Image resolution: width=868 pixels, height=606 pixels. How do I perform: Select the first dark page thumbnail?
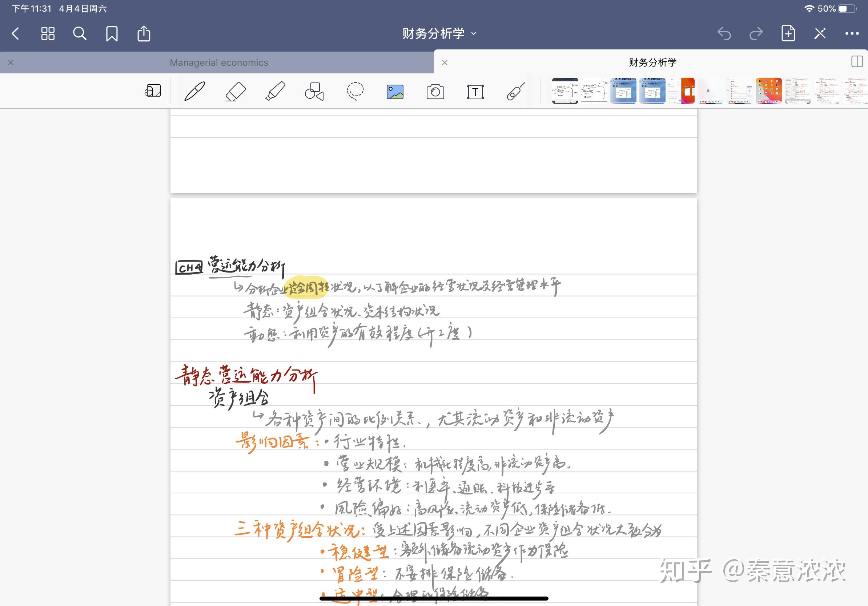[x=565, y=91]
